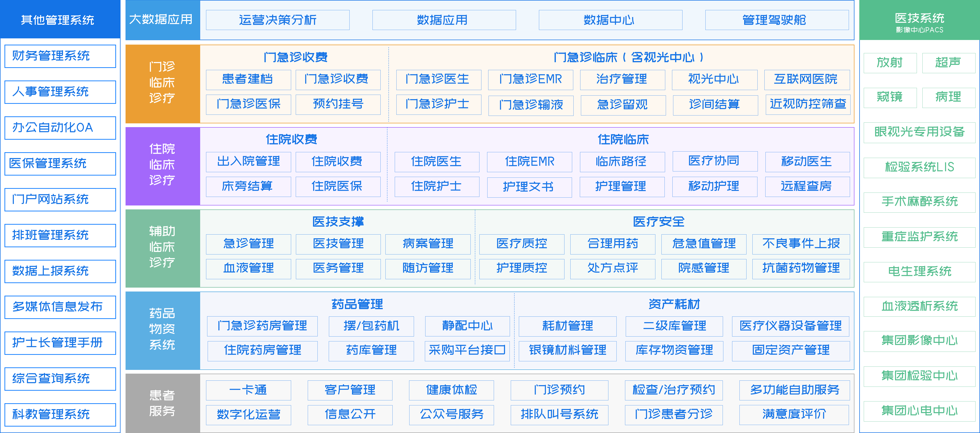Select 患者建档 module
This screenshot has width=980, height=433.
pos(248,79)
